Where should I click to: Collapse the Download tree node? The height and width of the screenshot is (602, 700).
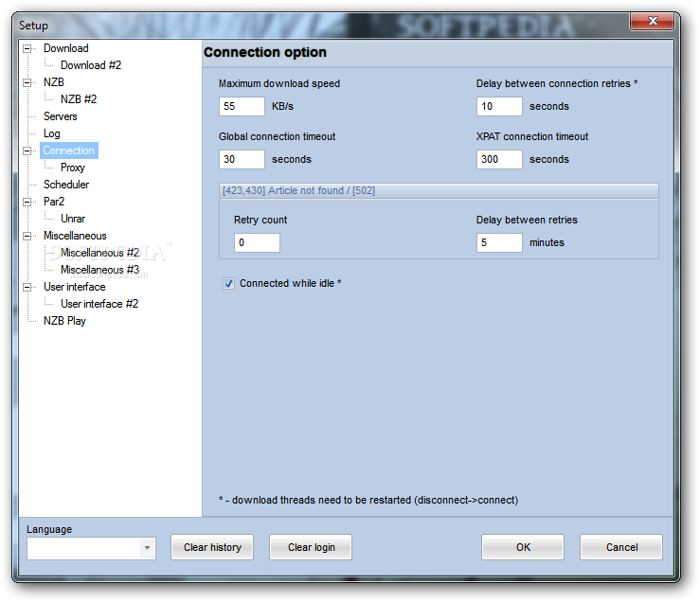(27, 48)
